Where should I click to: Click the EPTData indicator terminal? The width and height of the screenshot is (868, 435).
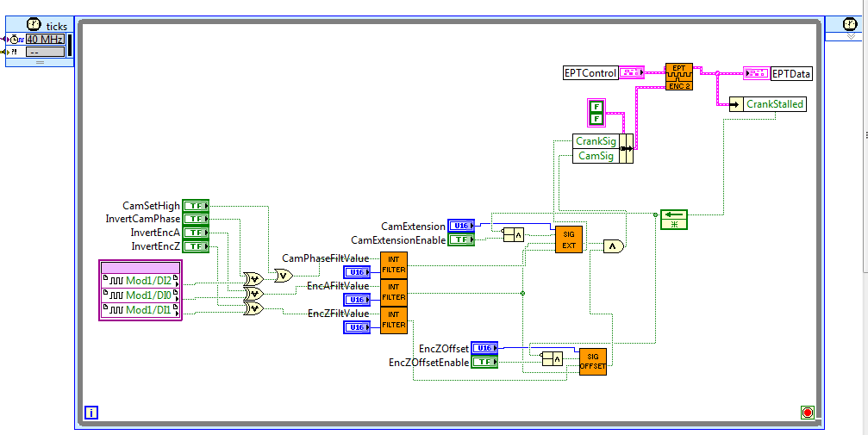pyautogui.click(x=757, y=73)
